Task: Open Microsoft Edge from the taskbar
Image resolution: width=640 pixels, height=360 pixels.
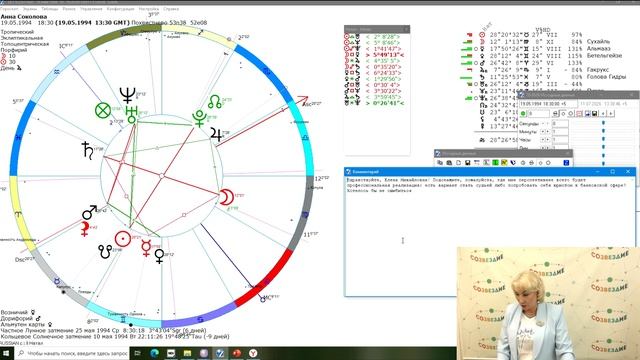Action: coord(154,353)
